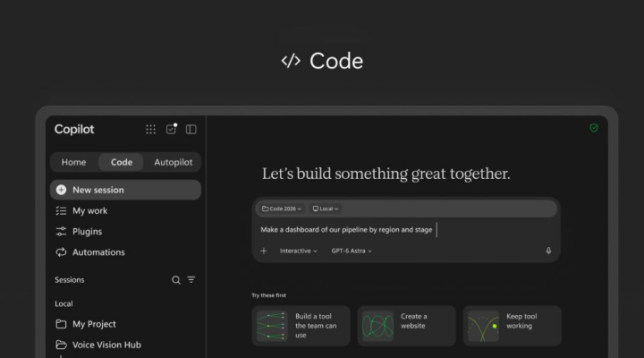This screenshot has width=644, height=358.
Task: Activate the microphone voice input
Action: (548, 251)
